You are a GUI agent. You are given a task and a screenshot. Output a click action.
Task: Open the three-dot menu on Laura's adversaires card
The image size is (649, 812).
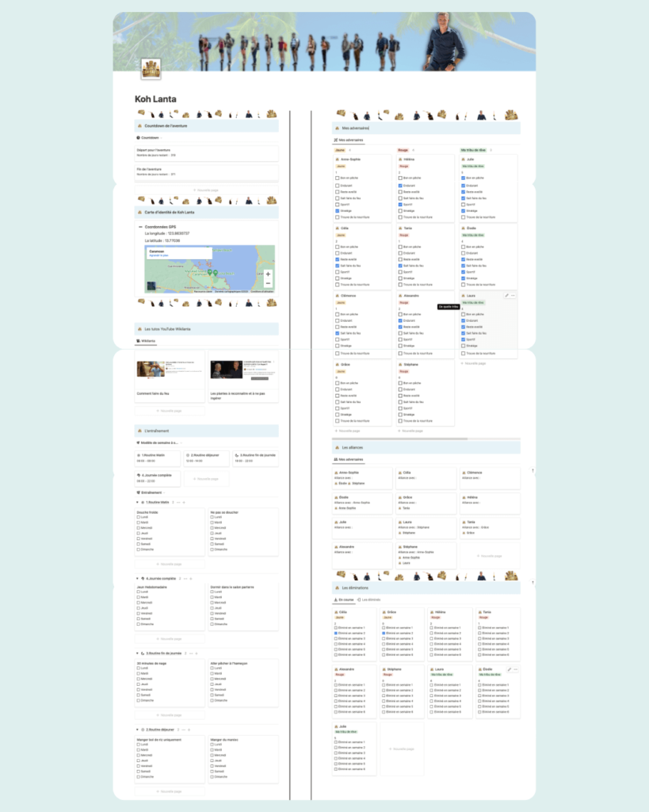[513, 296]
